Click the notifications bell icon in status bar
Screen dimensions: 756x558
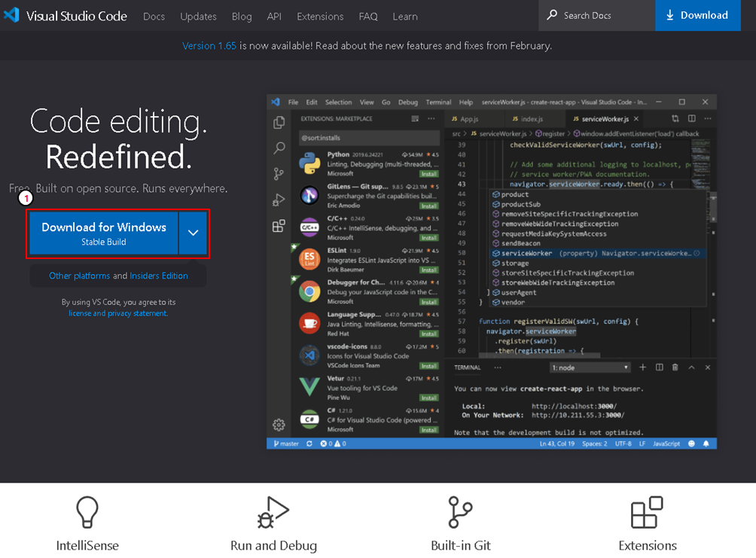(x=706, y=444)
